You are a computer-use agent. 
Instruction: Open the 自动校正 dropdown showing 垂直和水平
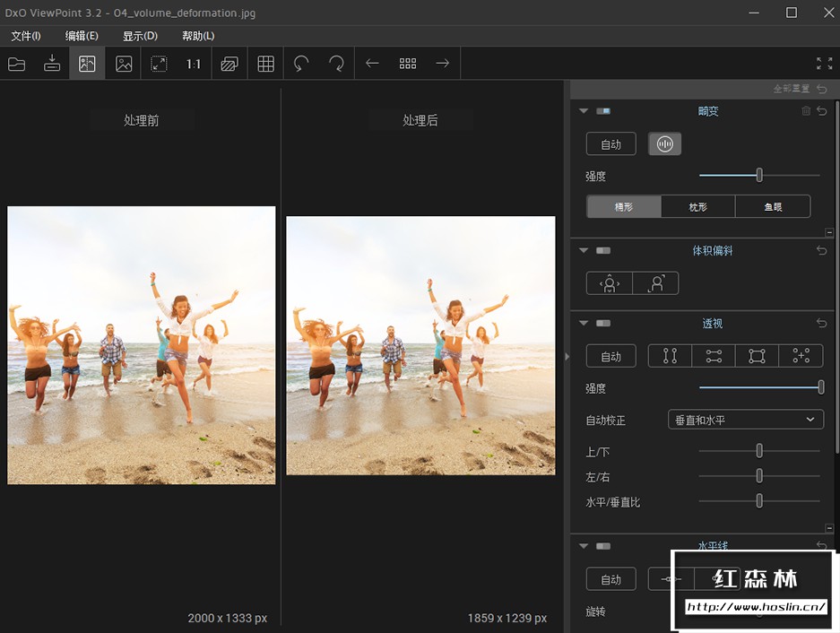(x=745, y=419)
